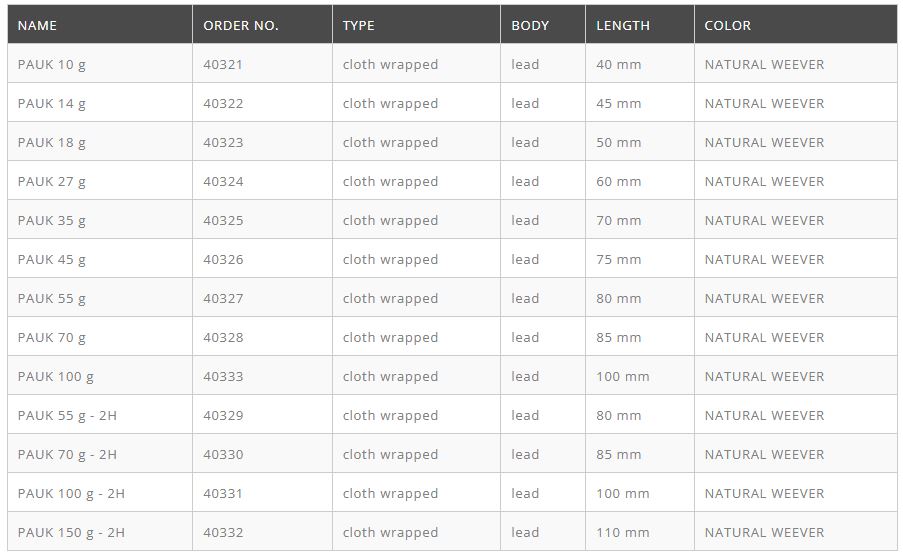Click the ORDER NO. column header
This screenshot has height=556, width=903.
(x=240, y=25)
